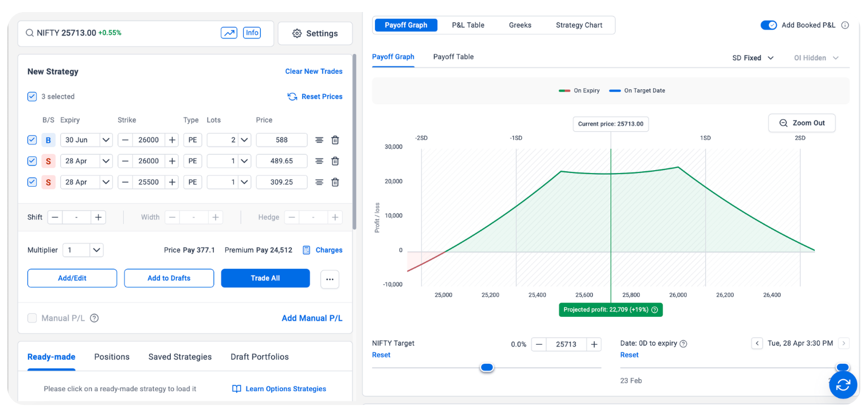Open expiry dropdown for 30 Jun trade
The image size is (868, 413).
point(105,140)
